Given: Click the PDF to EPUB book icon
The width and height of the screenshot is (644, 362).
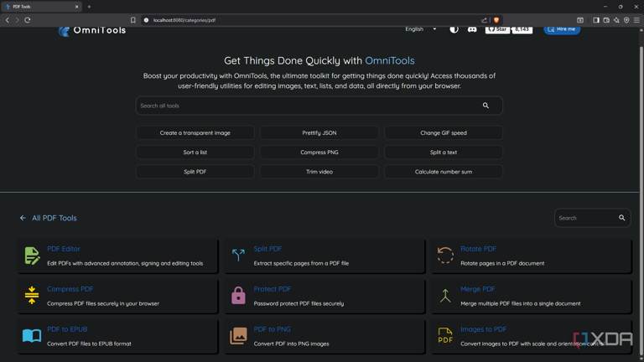Looking at the screenshot, I should pos(32,336).
